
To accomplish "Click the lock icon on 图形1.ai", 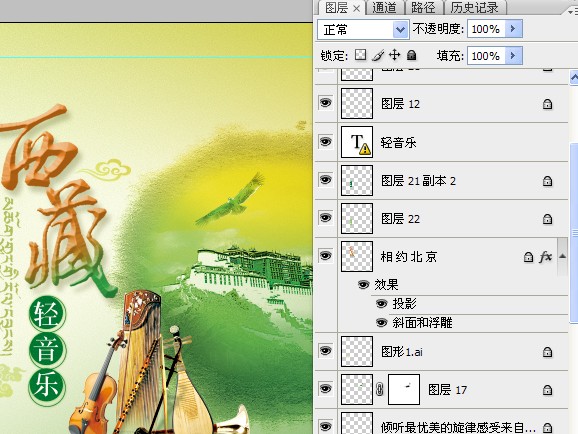I will click(x=547, y=352).
